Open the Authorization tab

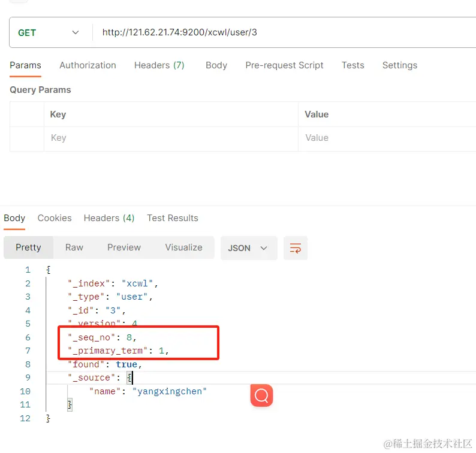point(88,65)
